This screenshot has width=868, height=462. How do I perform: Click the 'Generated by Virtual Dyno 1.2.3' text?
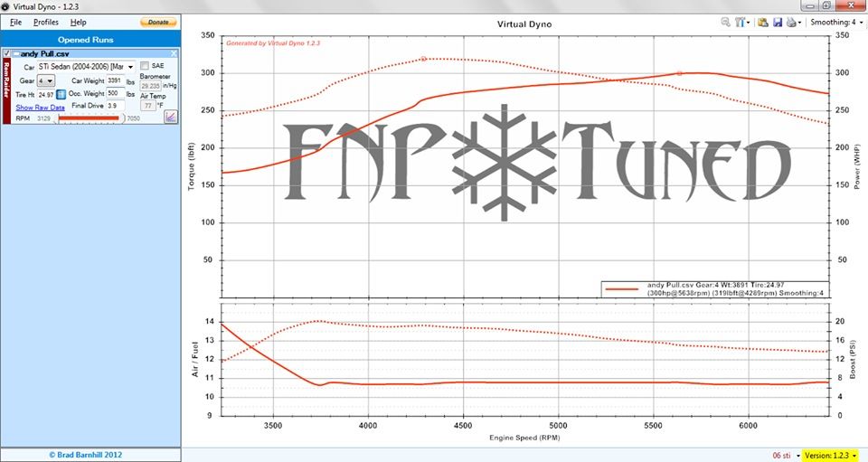point(273,43)
